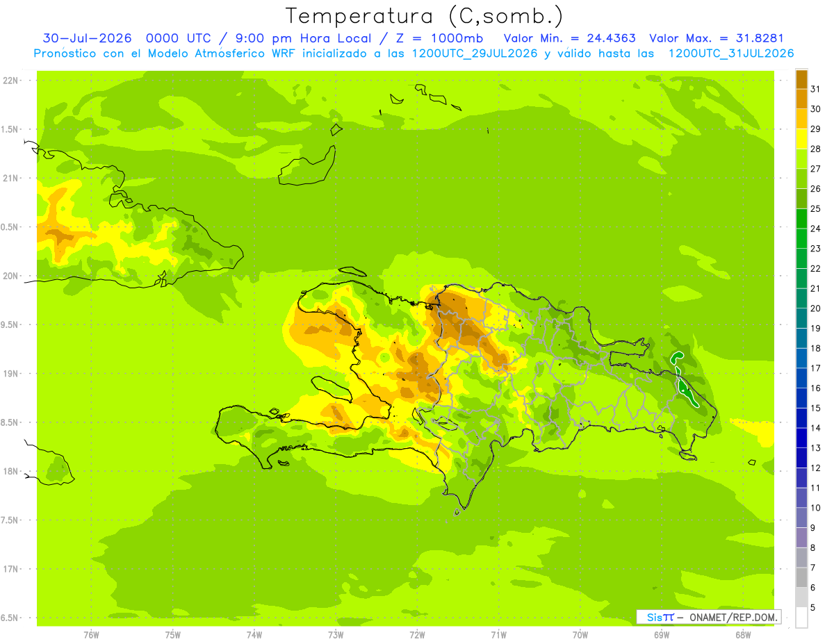This screenshot has width=834, height=644.
Task: Click the gray legend swatch between 6 and 7
Action: pos(801,577)
